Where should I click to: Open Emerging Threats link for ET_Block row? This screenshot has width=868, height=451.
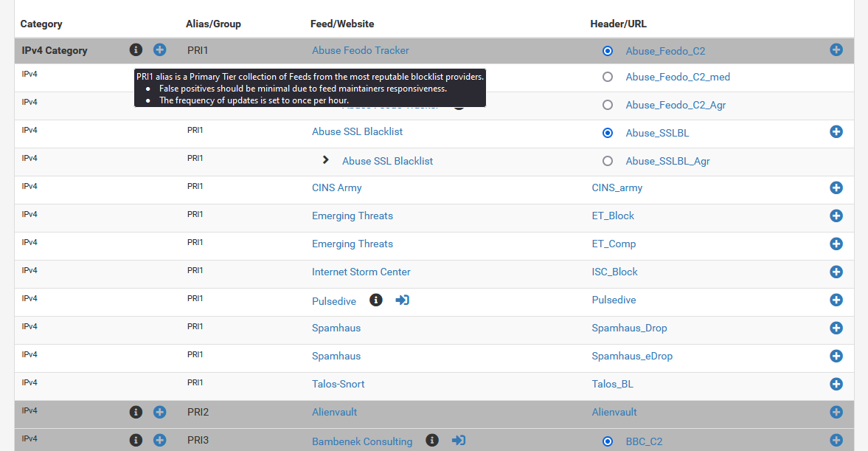click(x=352, y=216)
